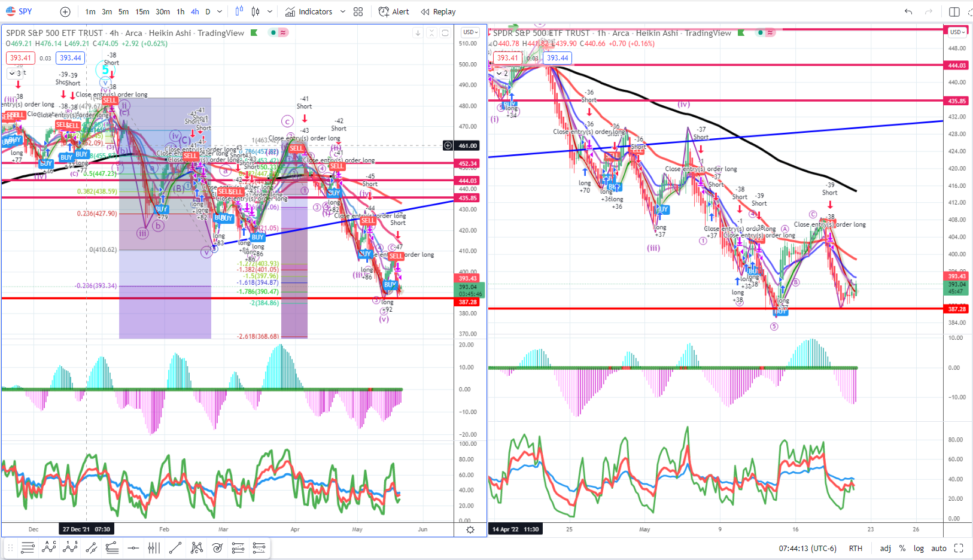Click the green flag on left chart title
The width and height of the screenshot is (973, 560).
click(254, 32)
